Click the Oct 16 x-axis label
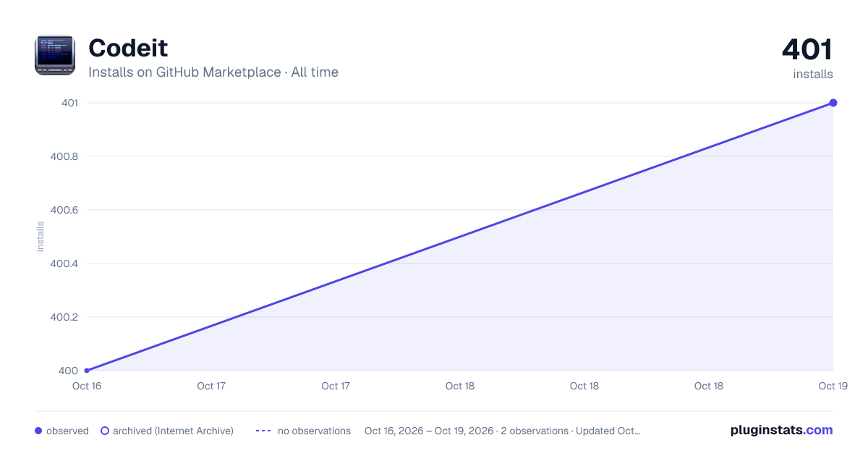868x456 pixels. [87, 386]
